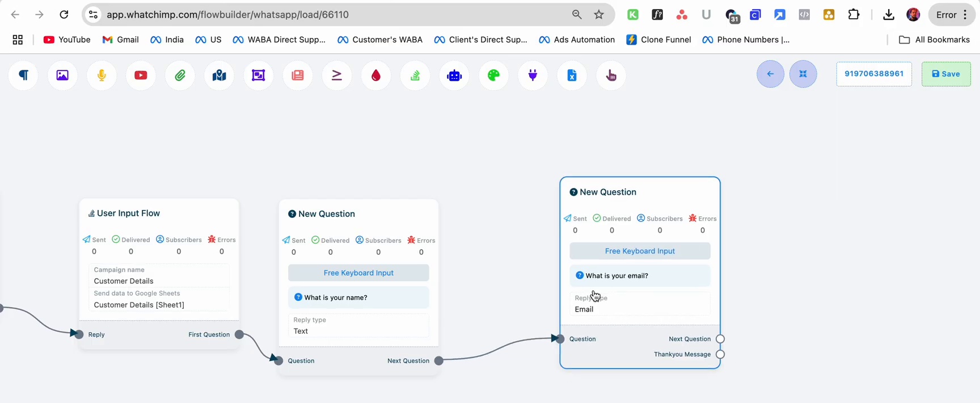Open the Chrome Error menu button
This screenshot has height=403, width=980.
pyautogui.click(x=952, y=15)
